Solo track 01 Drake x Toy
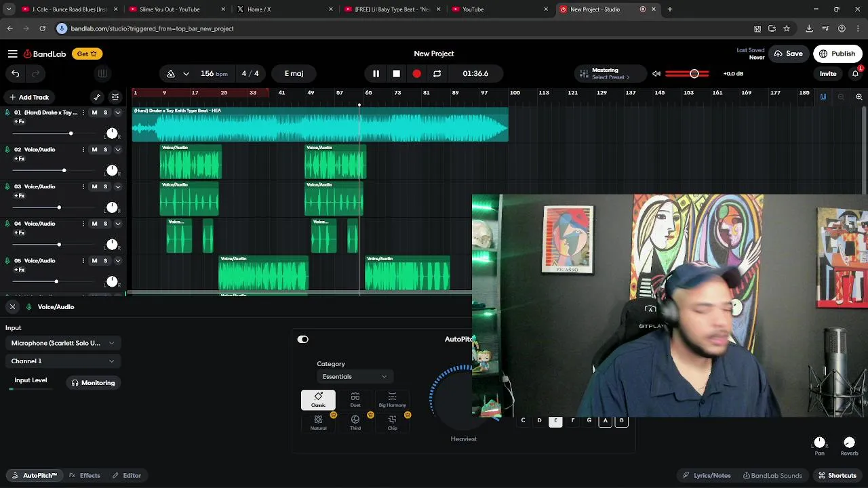 [x=105, y=113]
